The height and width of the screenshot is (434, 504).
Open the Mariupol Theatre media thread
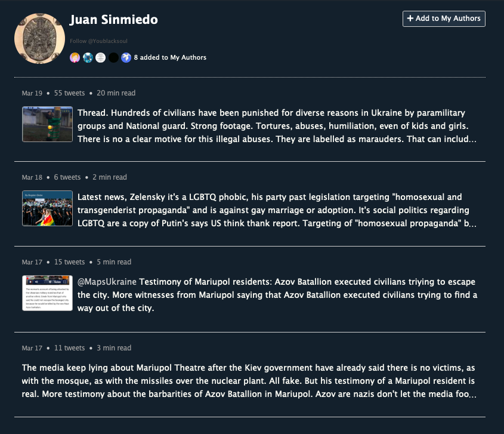tap(249, 381)
